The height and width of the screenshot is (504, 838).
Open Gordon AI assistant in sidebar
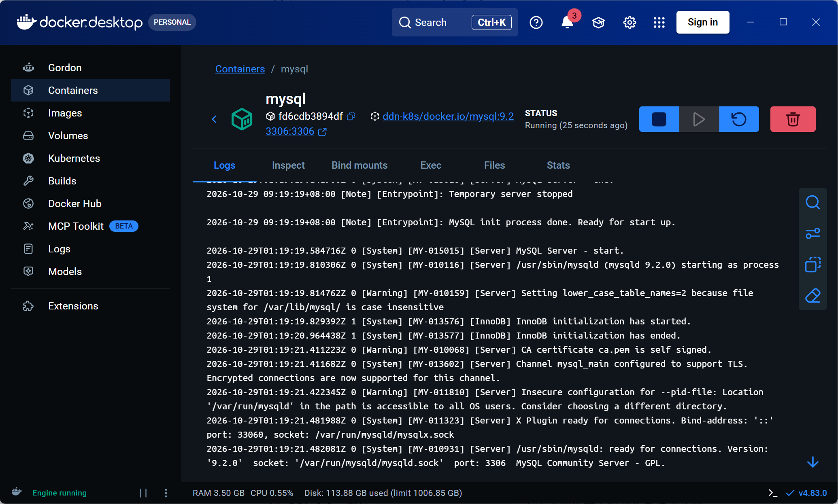[91, 68]
